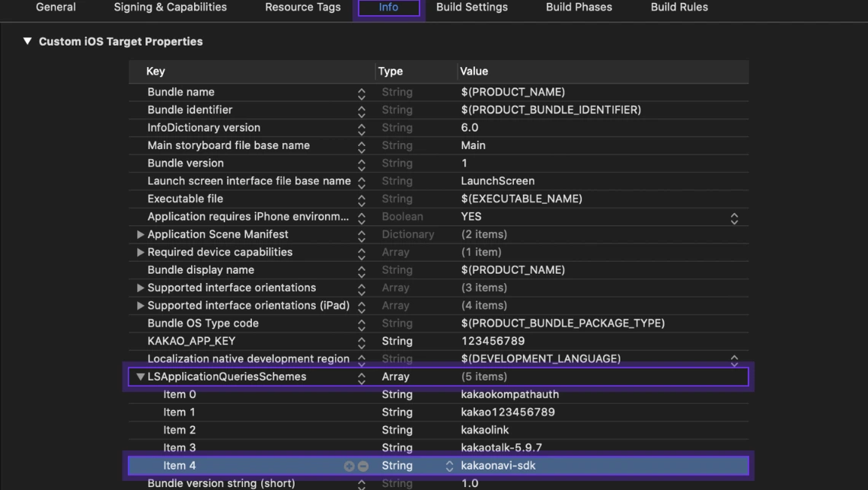Select the Item 0 row key
Screen dimensions: 868x490
point(180,394)
